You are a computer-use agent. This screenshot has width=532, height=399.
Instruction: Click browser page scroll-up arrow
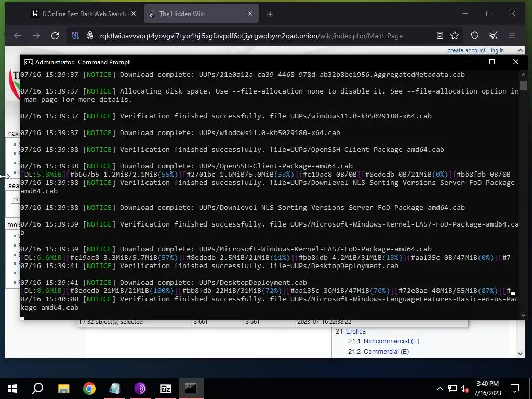pyautogui.click(x=520, y=50)
